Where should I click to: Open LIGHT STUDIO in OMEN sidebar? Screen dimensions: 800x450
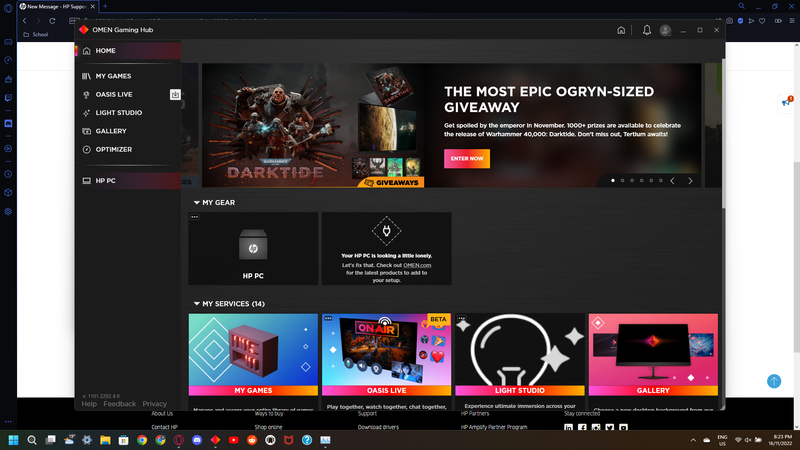[x=128, y=113]
